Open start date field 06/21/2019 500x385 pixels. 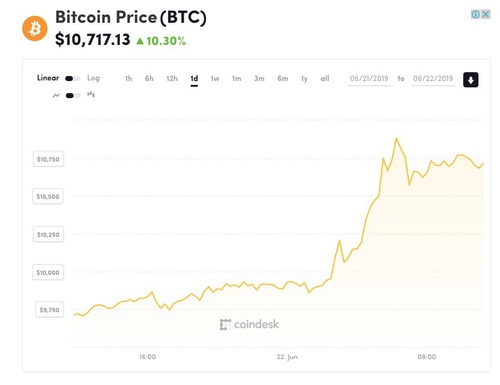pos(369,79)
